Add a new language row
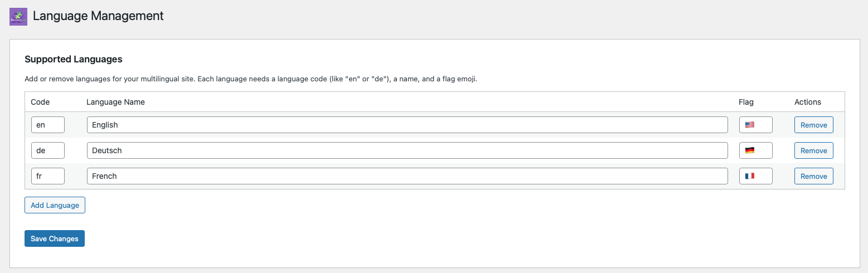The image size is (868, 273). point(55,205)
